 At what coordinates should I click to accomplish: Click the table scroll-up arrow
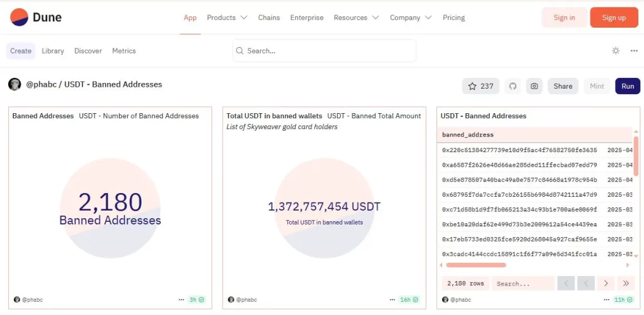(x=636, y=131)
